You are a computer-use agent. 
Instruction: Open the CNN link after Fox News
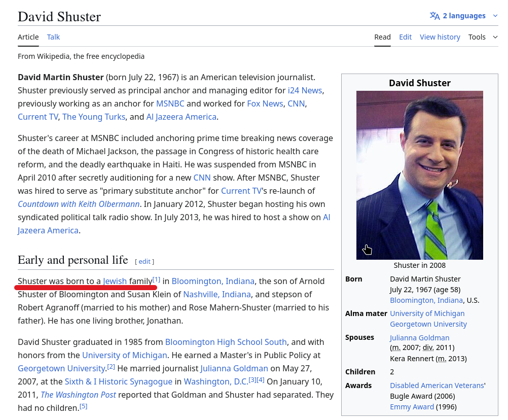(296, 103)
